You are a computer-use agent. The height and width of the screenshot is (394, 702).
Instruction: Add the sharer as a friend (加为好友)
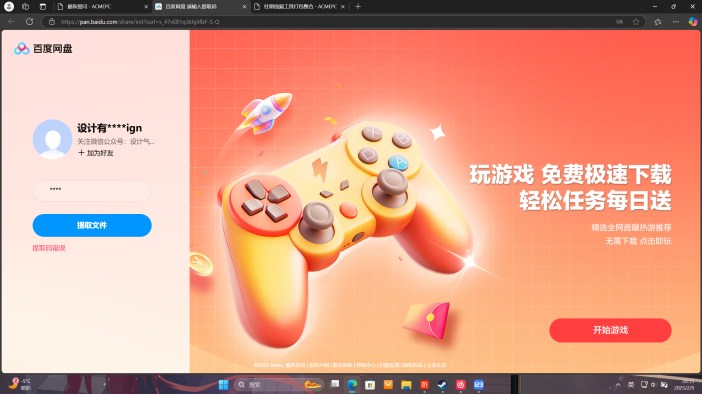click(x=96, y=153)
